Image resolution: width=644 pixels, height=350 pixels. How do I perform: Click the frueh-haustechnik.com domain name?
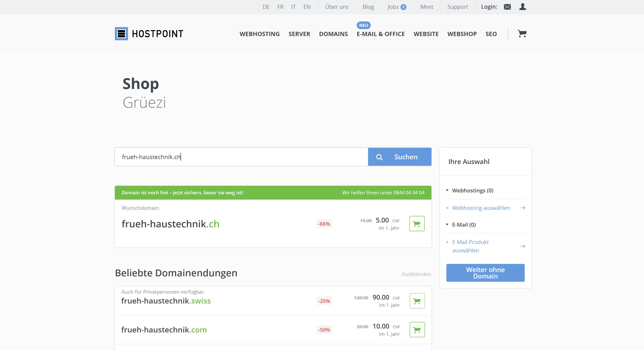(164, 330)
